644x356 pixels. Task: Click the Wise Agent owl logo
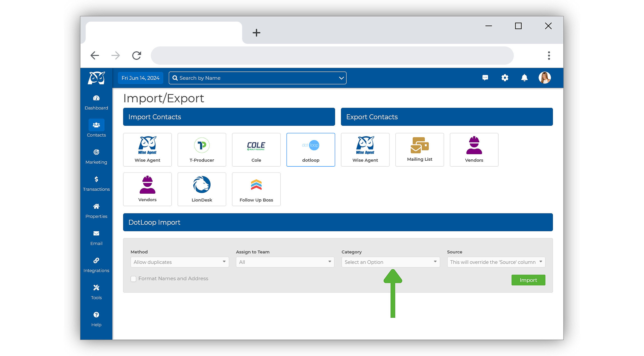pos(96,78)
